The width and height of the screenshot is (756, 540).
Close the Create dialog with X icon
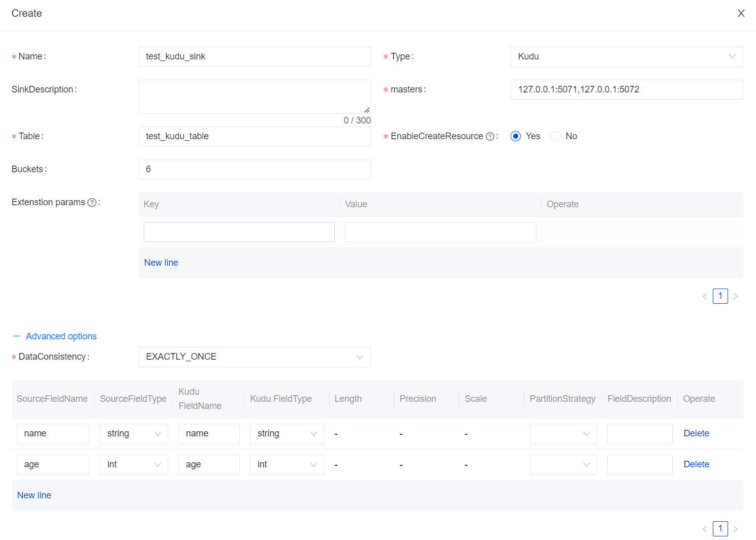point(741,13)
